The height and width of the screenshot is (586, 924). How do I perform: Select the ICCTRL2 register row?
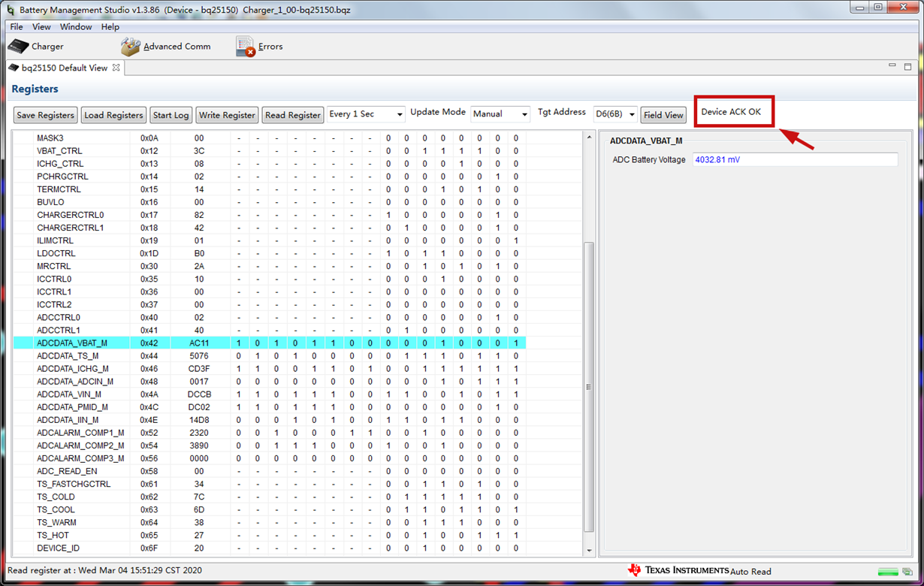269,304
